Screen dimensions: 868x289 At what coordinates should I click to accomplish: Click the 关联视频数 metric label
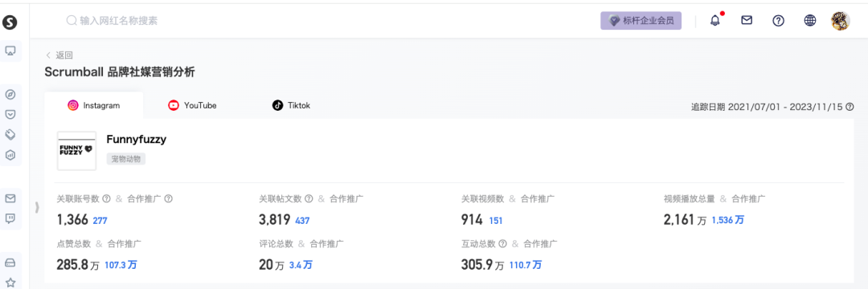[483, 198]
